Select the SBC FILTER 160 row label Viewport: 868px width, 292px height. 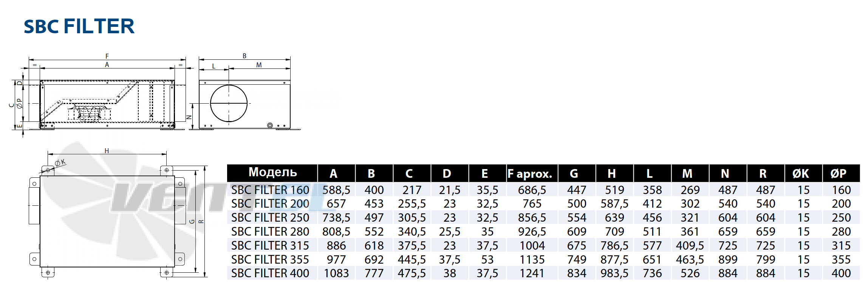coord(270,190)
